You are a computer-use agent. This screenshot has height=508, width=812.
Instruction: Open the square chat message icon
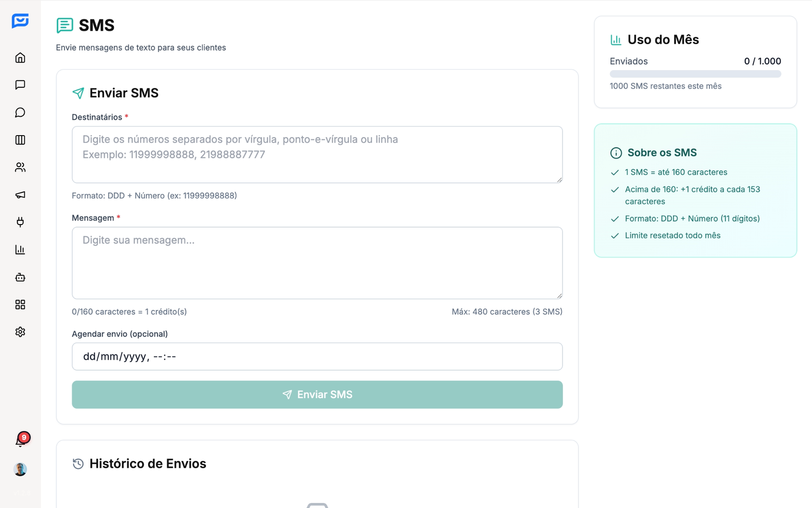click(20, 85)
